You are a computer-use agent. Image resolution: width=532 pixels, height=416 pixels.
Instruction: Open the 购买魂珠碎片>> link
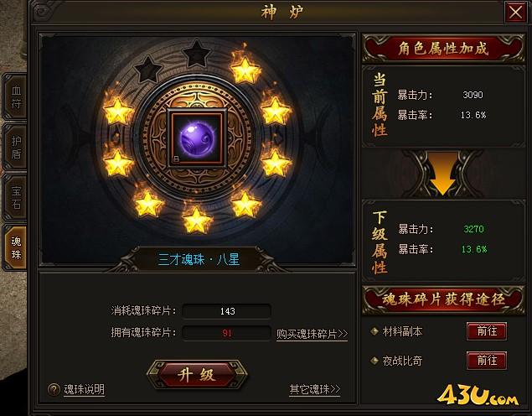tap(312, 334)
